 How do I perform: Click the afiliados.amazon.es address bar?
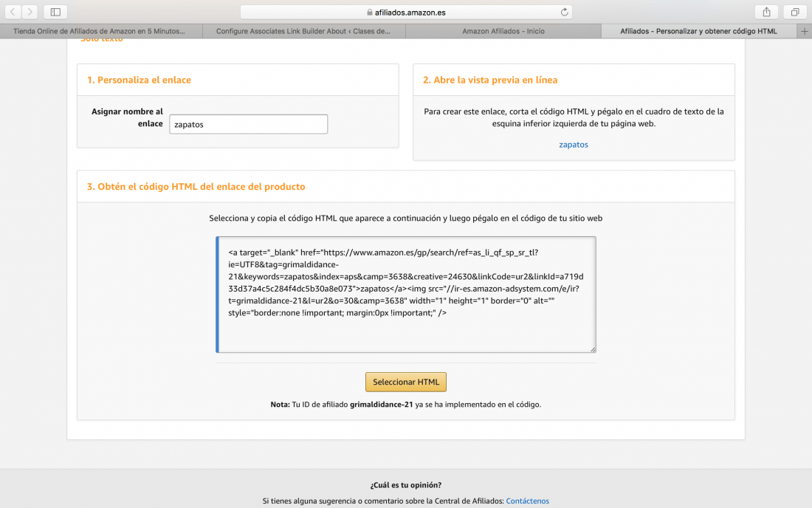pyautogui.click(x=406, y=12)
